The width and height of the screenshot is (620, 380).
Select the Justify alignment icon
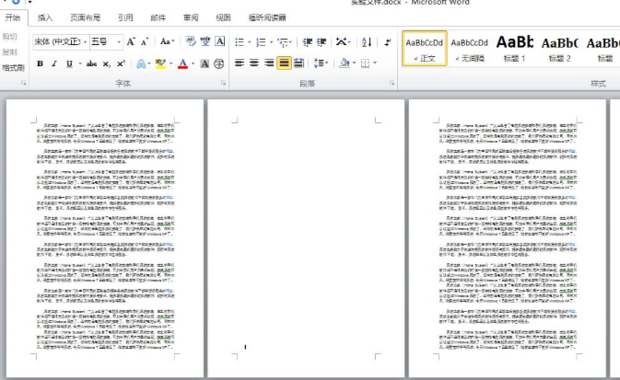(284, 63)
